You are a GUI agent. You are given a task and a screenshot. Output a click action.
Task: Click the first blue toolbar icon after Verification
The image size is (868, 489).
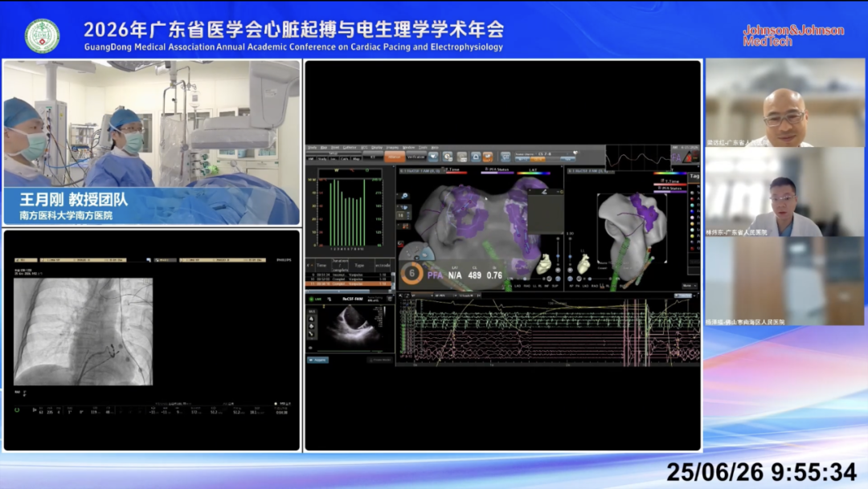pos(433,157)
